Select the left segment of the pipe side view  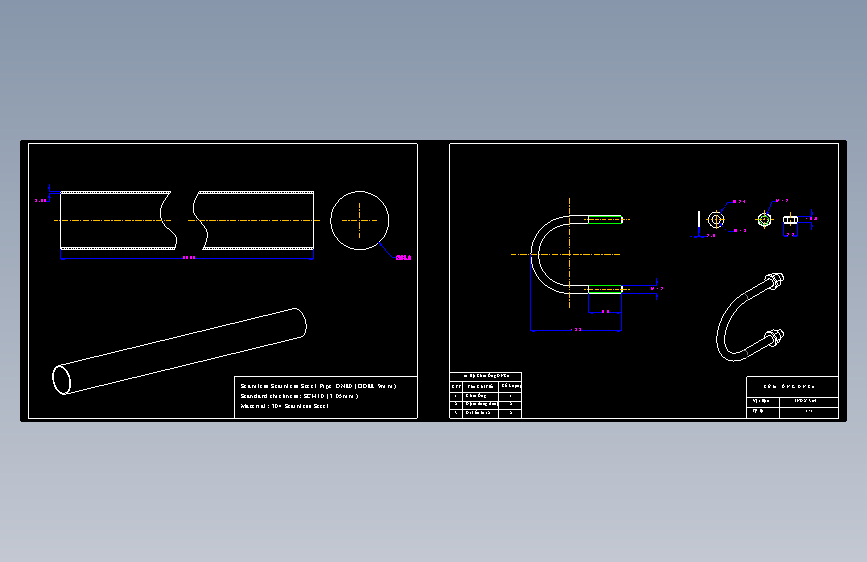click(118, 220)
